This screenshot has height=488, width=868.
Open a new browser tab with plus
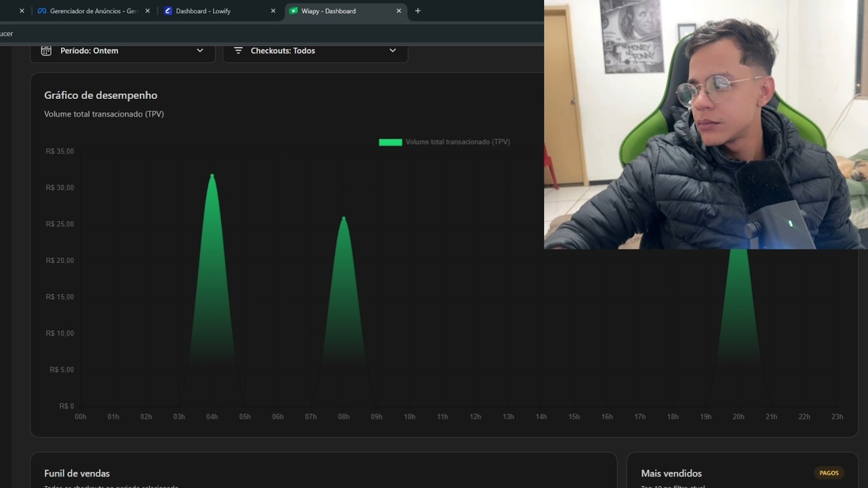click(418, 11)
